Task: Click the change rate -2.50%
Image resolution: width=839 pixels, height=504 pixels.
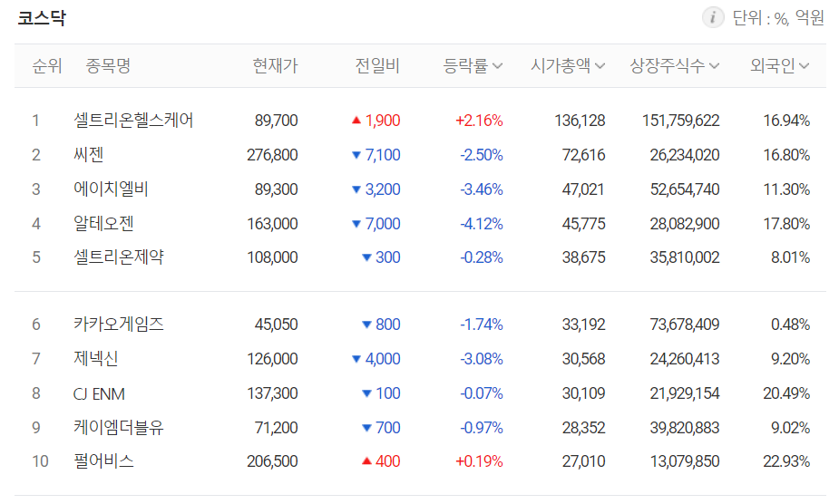Action: point(482,155)
